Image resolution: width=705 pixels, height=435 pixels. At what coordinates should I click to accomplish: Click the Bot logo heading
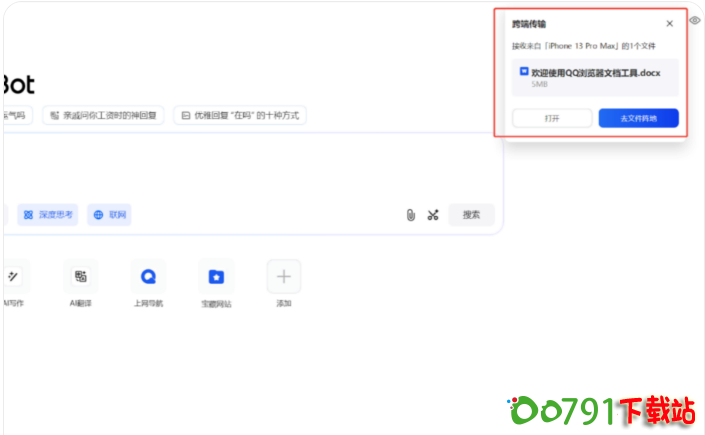(x=18, y=84)
